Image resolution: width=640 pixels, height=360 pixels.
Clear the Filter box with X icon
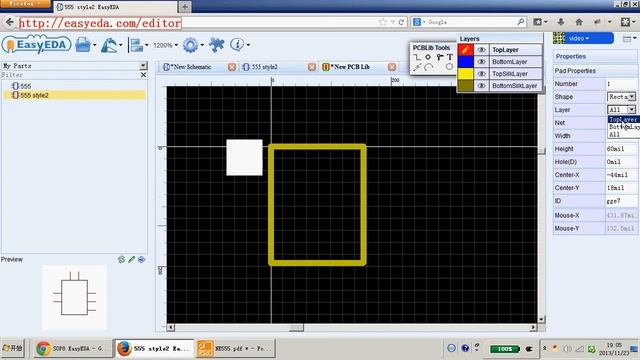(143, 75)
